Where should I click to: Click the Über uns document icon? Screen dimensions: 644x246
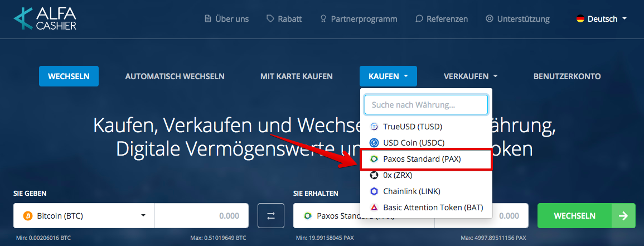coord(208,19)
